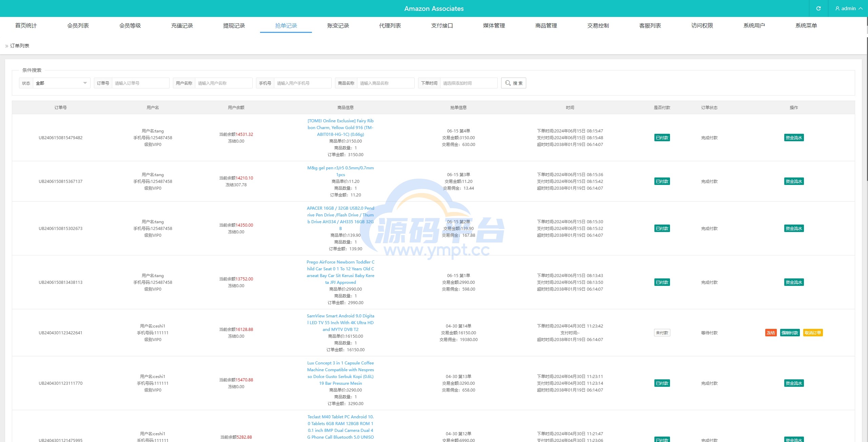Click the Amazon Associates header title
Screen dimensions: 868x442
click(434, 8)
